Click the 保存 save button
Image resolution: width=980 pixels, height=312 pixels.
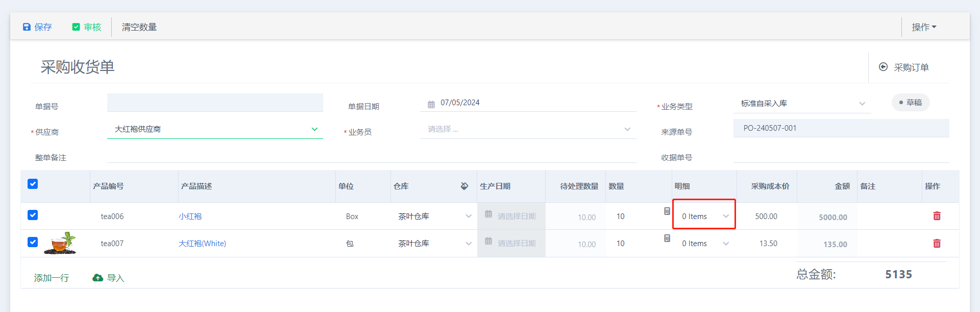click(x=37, y=27)
